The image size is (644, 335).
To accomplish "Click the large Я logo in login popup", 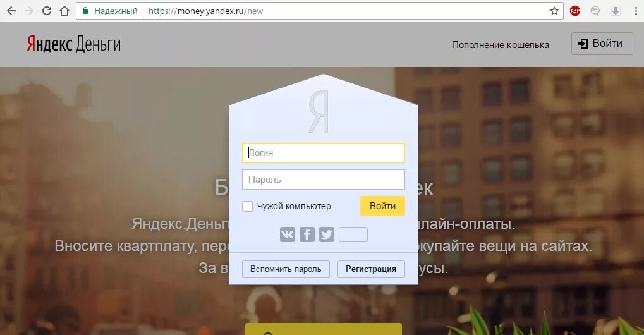I will 319,112.
